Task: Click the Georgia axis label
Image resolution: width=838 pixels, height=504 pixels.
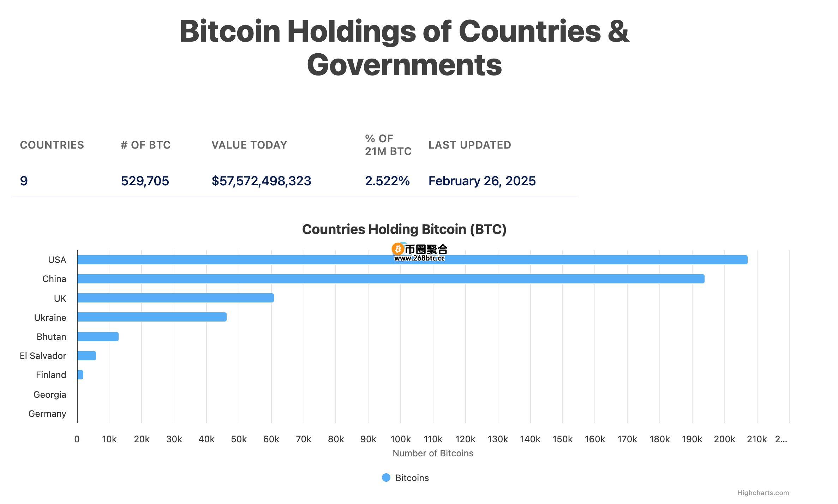Action: (50, 395)
